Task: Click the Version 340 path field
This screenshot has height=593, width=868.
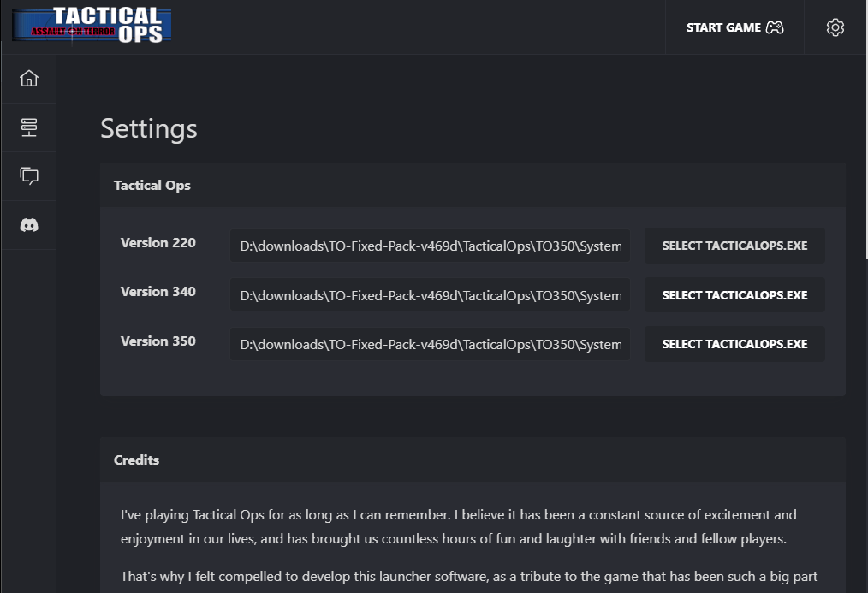Action: click(430, 295)
